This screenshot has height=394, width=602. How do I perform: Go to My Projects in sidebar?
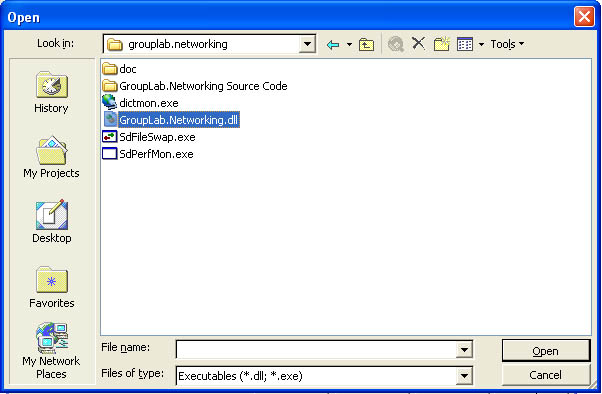click(51, 157)
